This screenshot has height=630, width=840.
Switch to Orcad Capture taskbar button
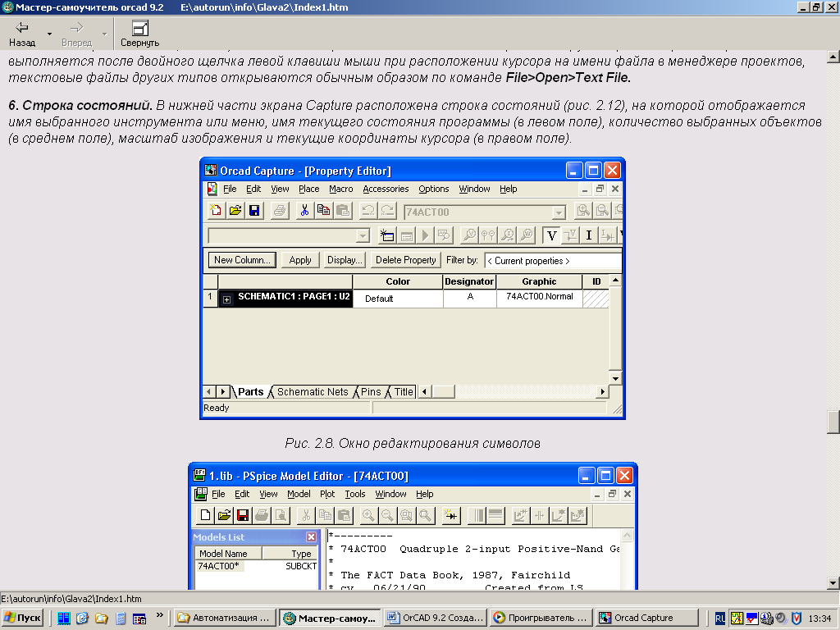tap(648, 618)
